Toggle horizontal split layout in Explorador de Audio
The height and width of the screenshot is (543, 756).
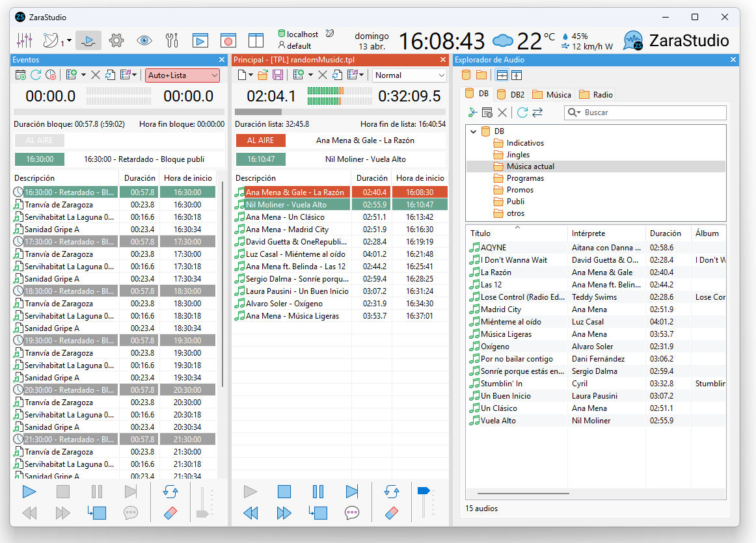tap(502, 75)
